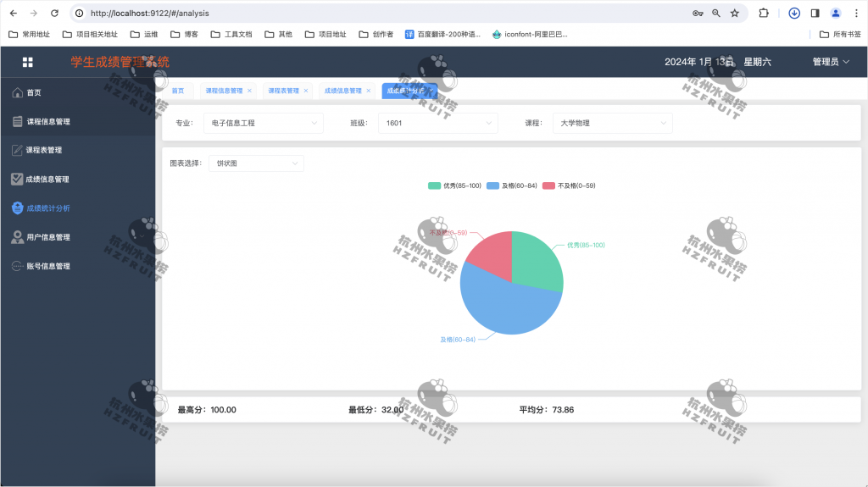This screenshot has width=868, height=487.
Task: View site information icon in address bar
Action: pos(80,14)
